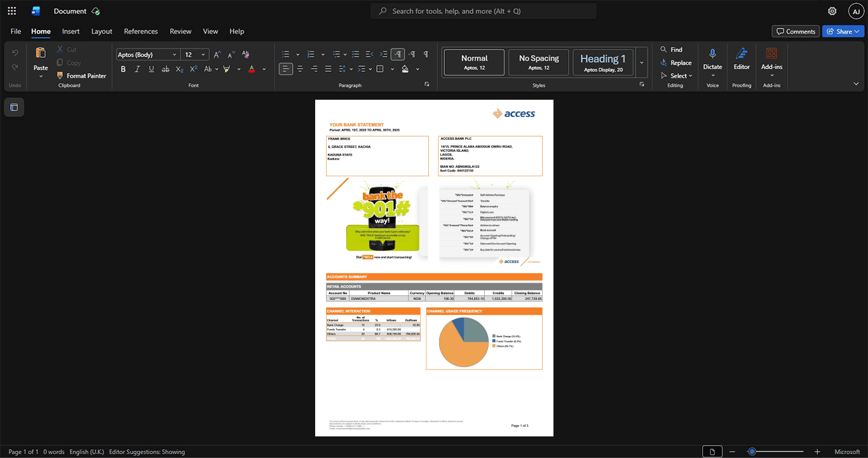Open the Dictate microphone tool
Screen dimensions: 868x458
712,58
